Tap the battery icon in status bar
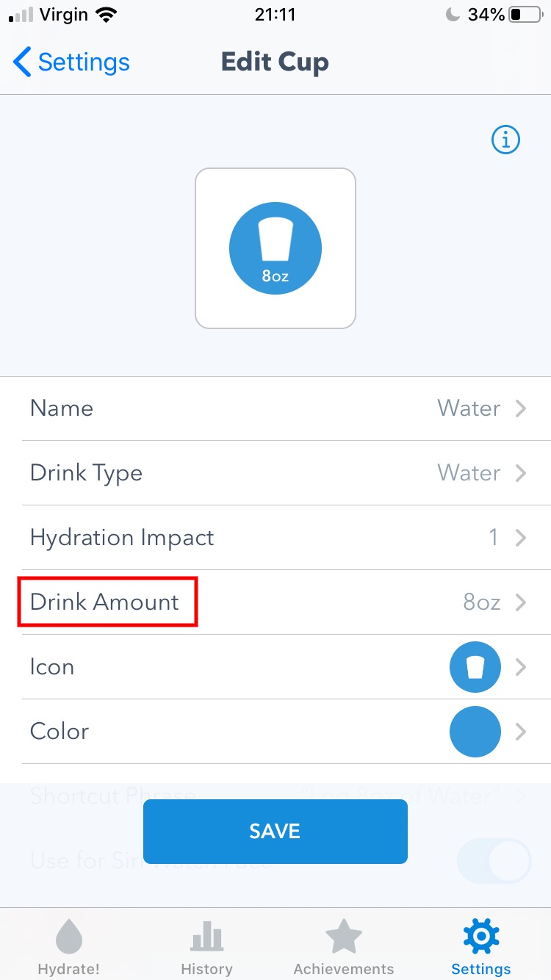Image resolution: width=551 pixels, height=980 pixels. tap(525, 15)
